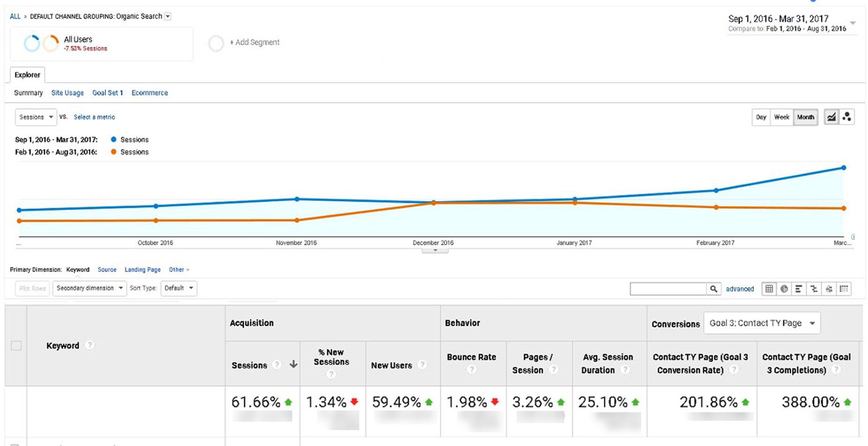Switch to the motion chart icon

(x=846, y=117)
